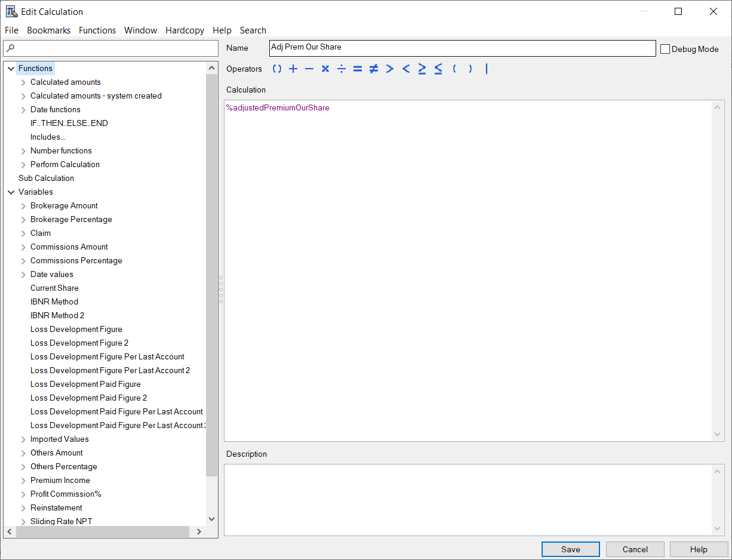Click the function search field
The height and width of the screenshot is (560, 732).
[x=110, y=48]
